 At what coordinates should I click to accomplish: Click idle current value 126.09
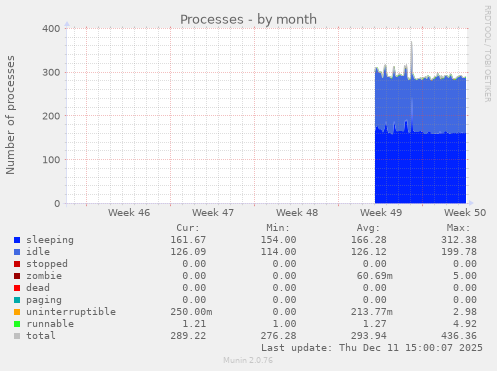point(188,252)
